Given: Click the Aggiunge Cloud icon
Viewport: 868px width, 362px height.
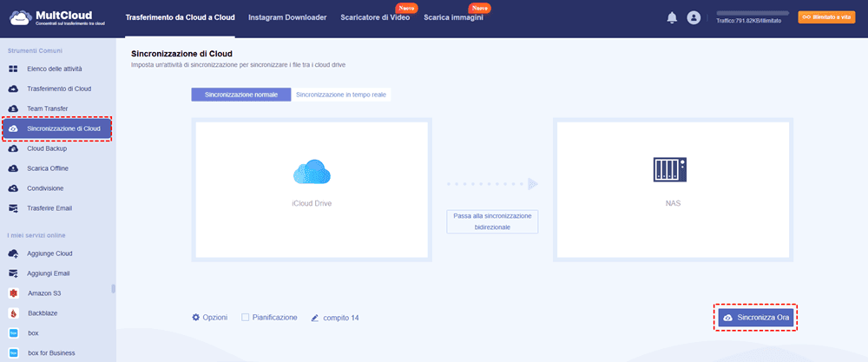Looking at the screenshot, I should coord(13,253).
